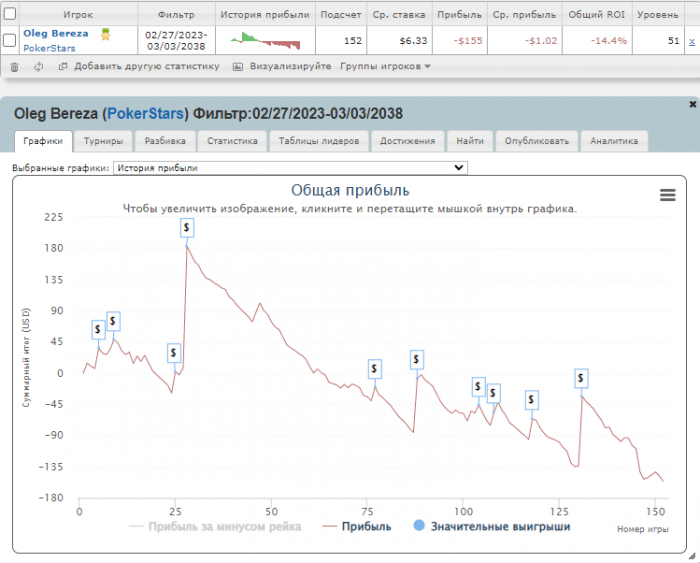
Task: Click Добавить другую статистику
Action: (x=147, y=67)
